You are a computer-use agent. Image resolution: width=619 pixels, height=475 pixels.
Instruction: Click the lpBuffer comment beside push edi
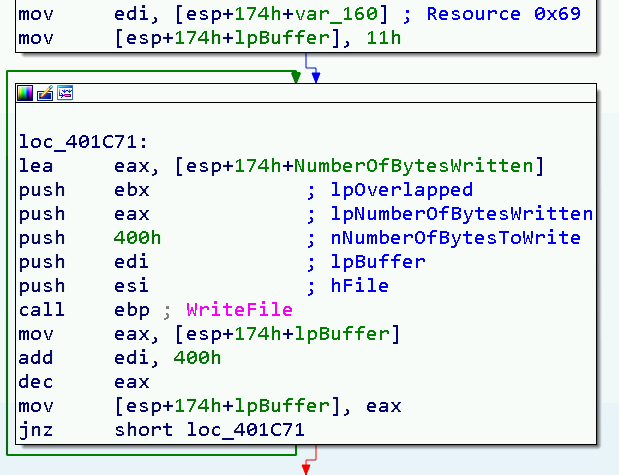[378, 262]
